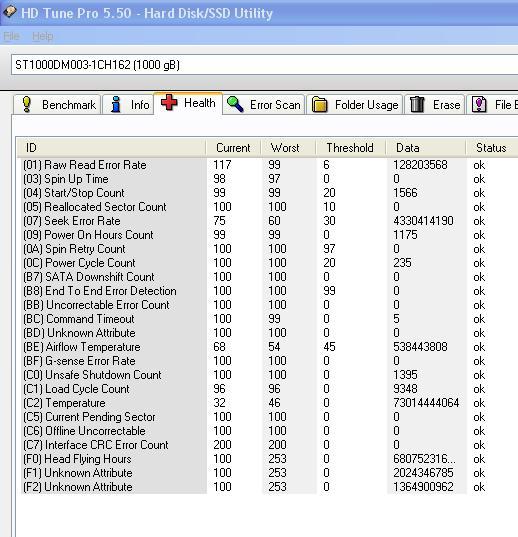Viewport: 518px width, 537px height.
Task: Switch to the Folder Usage tab
Action: (354, 104)
